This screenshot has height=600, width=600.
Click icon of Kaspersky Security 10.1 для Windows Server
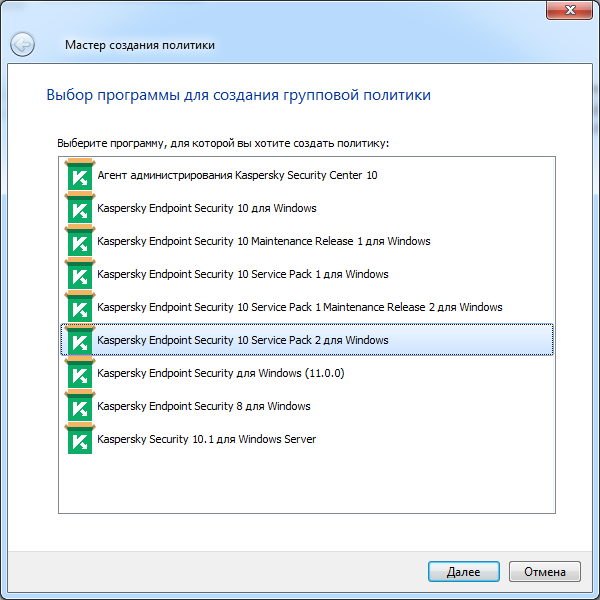point(80,439)
